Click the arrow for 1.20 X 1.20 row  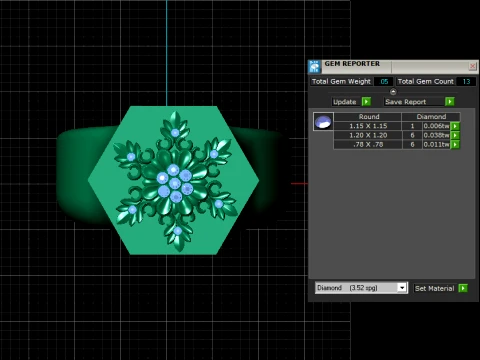click(x=455, y=135)
